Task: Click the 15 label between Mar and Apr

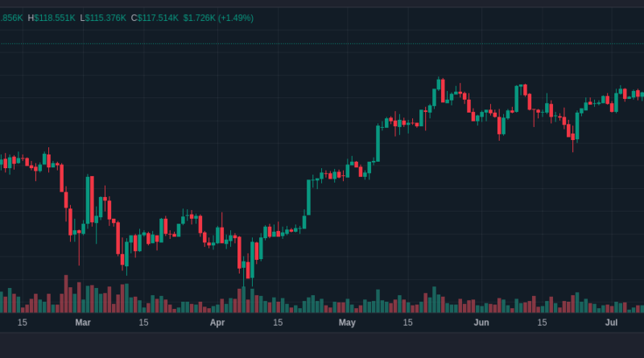Action: click(x=143, y=323)
